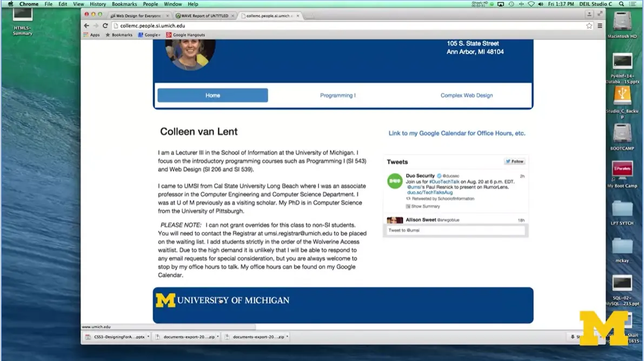Select the Programming I page tab

pos(337,95)
